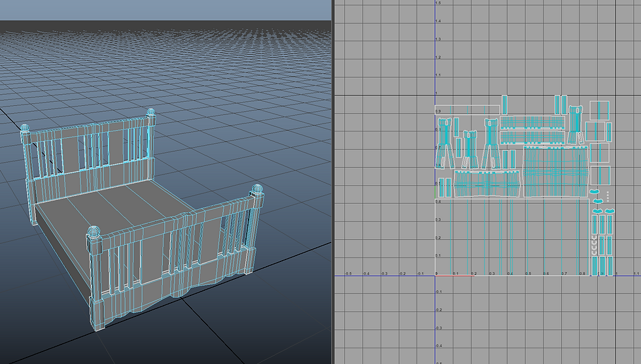The height and width of the screenshot is (364, 641).
Task: Select the post-shaped UV shell right of the strips
Action: coord(575,124)
